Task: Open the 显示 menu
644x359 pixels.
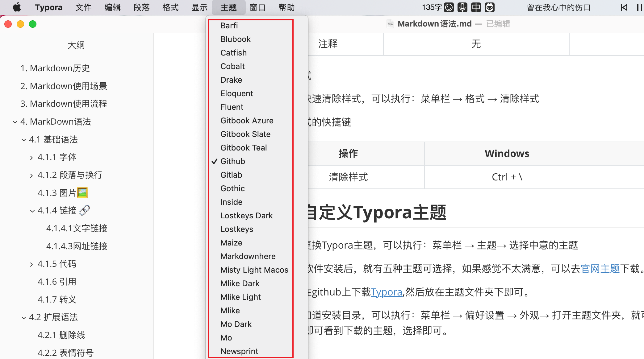Action: (x=199, y=7)
